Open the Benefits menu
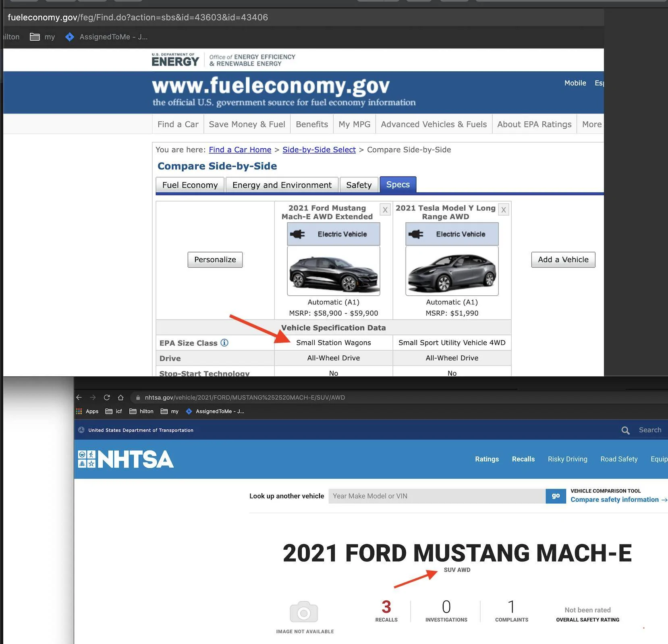668x644 pixels. click(x=312, y=124)
